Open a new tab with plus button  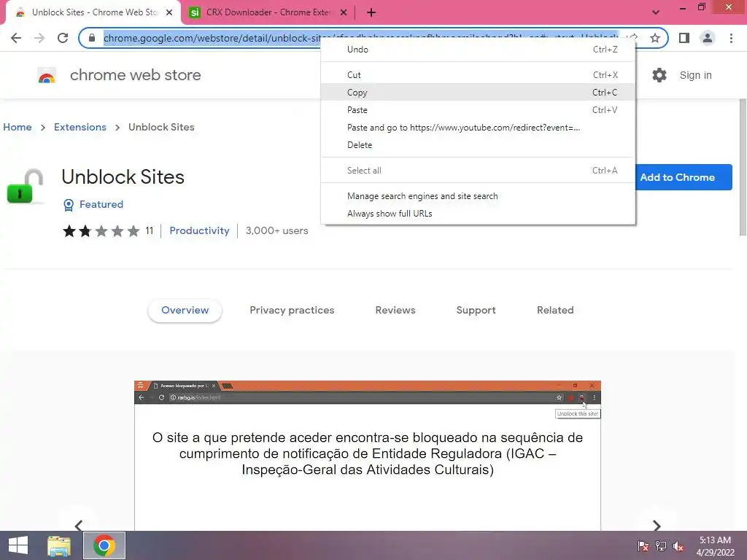371,12
